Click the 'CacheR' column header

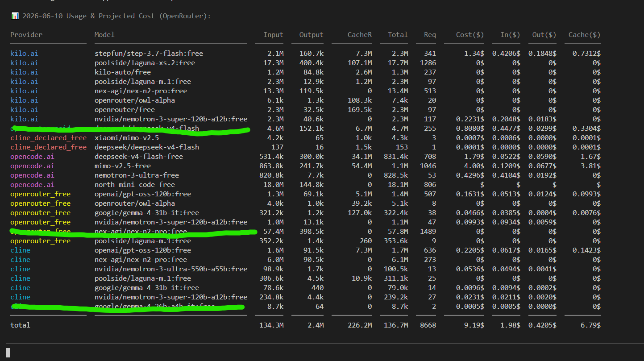coord(360,35)
